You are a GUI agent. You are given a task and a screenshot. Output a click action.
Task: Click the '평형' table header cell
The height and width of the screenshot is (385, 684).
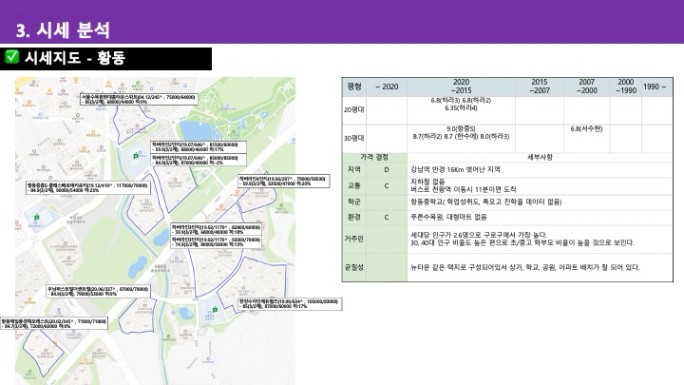click(354, 86)
